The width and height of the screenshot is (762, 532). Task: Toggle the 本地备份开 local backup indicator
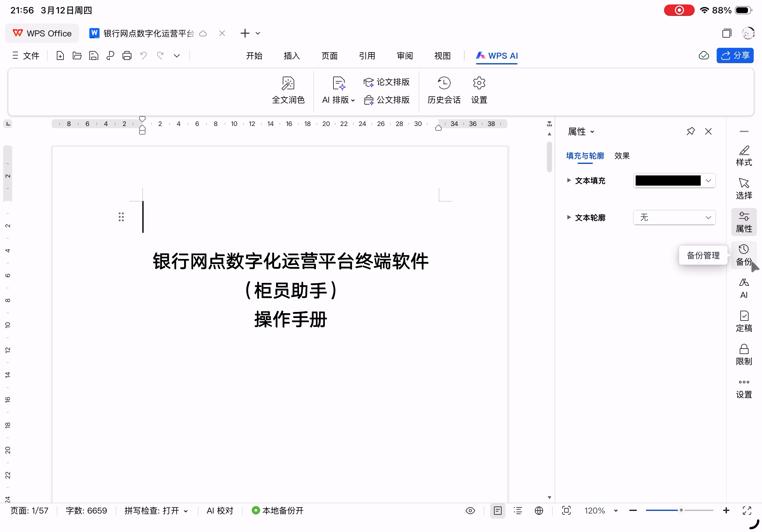click(x=277, y=510)
